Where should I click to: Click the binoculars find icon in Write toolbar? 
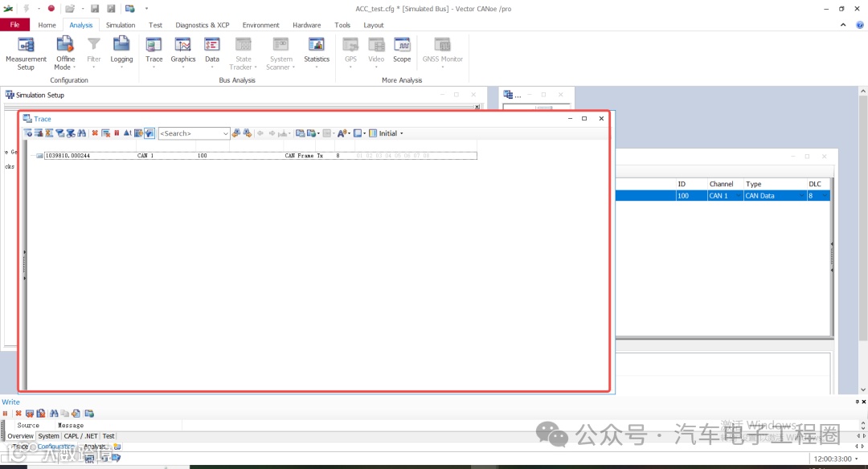54,414
